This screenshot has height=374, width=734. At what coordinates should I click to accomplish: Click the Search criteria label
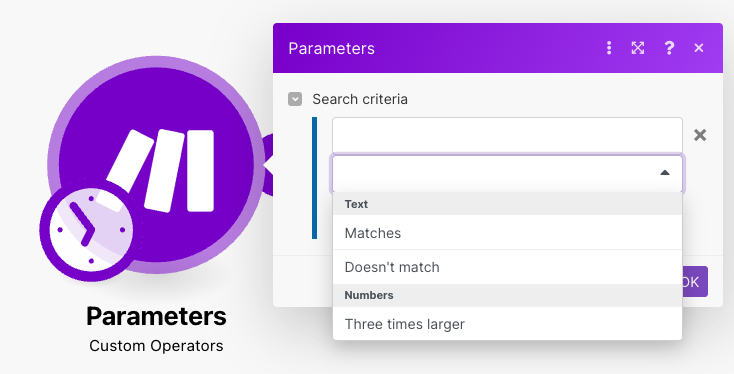pyautogui.click(x=360, y=99)
